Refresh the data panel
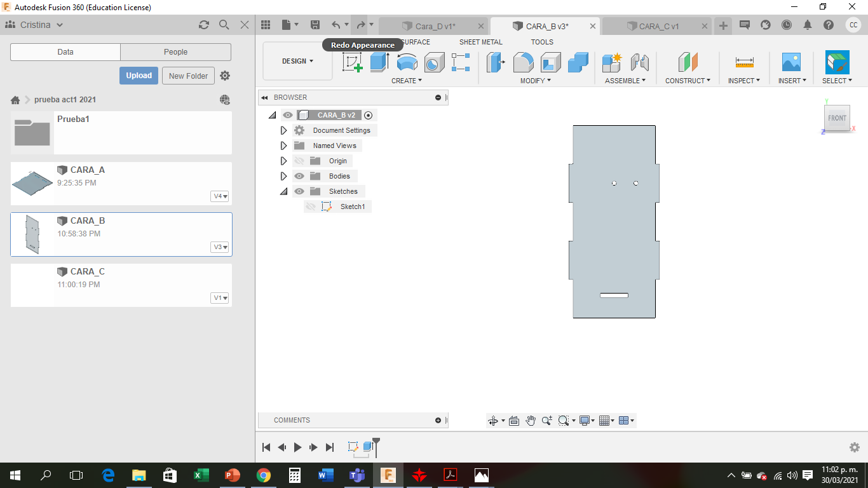The image size is (868, 488). coord(204,25)
